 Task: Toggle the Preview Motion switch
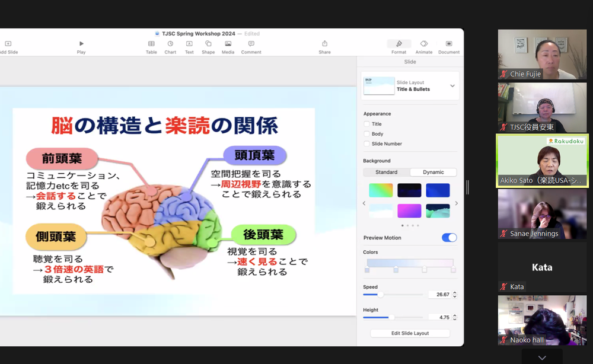tap(449, 237)
